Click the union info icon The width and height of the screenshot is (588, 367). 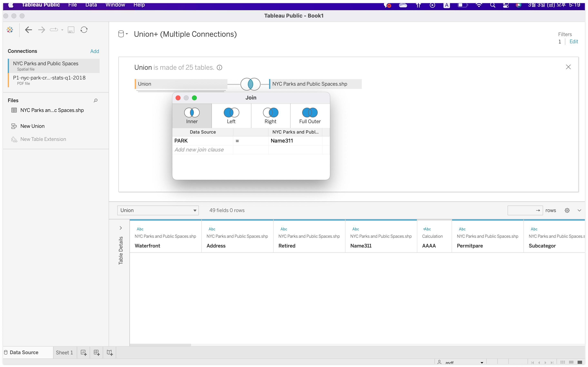[x=219, y=67]
